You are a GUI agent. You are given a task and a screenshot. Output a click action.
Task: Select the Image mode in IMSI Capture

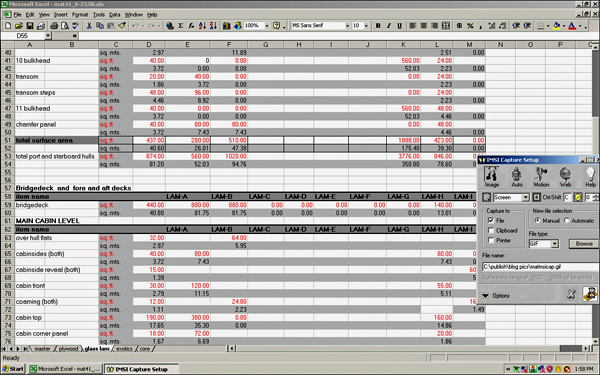coord(492,177)
